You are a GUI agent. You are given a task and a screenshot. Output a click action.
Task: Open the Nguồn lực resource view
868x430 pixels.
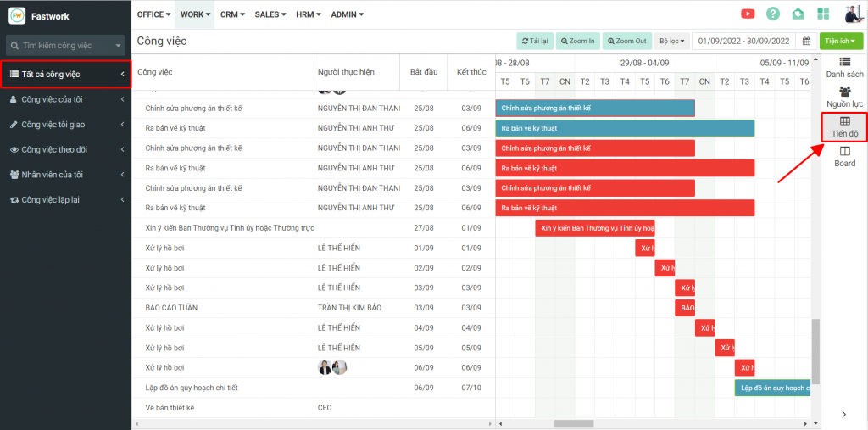coord(843,97)
